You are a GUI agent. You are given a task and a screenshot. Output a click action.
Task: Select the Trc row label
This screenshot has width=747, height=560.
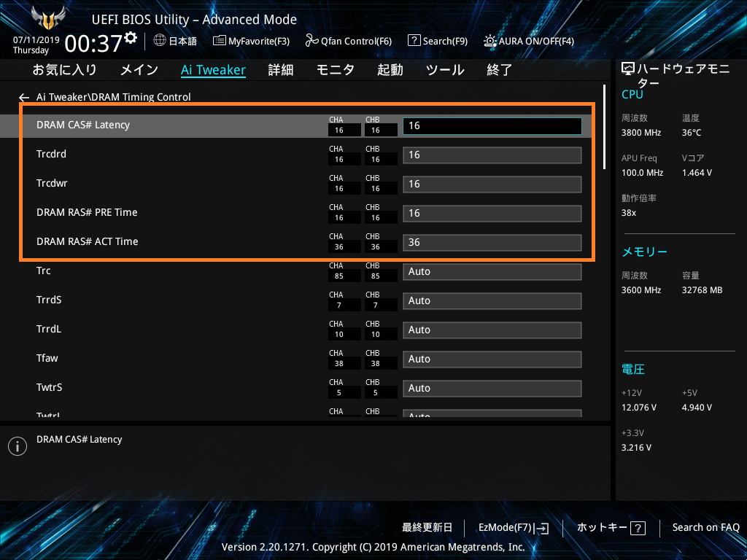(43, 271)
